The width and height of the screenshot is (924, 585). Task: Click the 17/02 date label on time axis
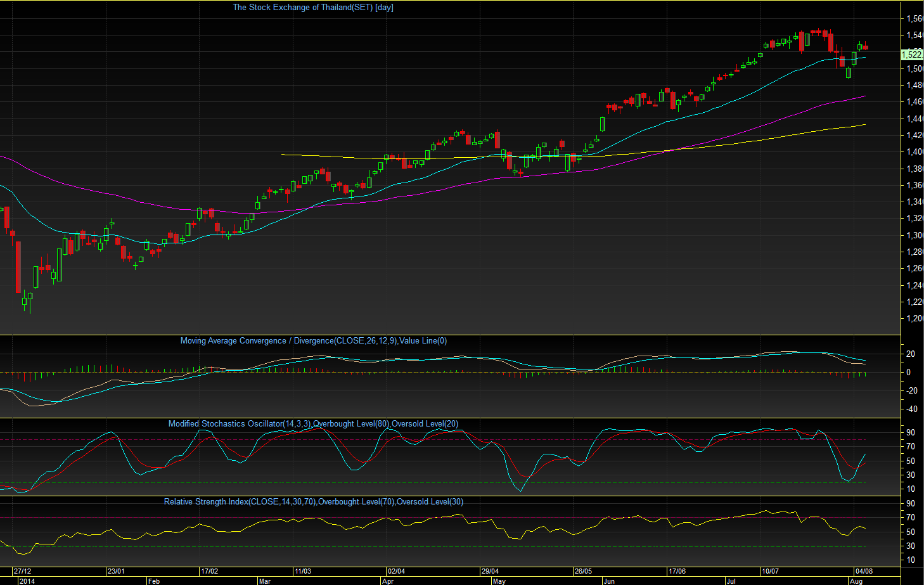click(x=209, y=571)
